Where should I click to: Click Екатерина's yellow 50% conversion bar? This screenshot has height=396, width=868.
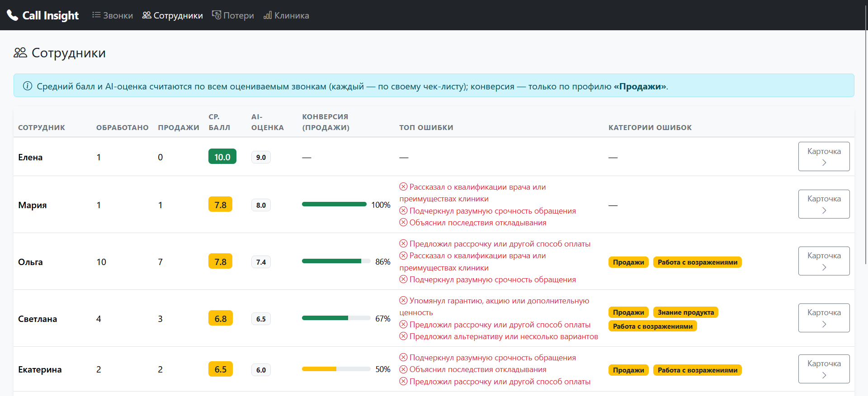[336, 369]
